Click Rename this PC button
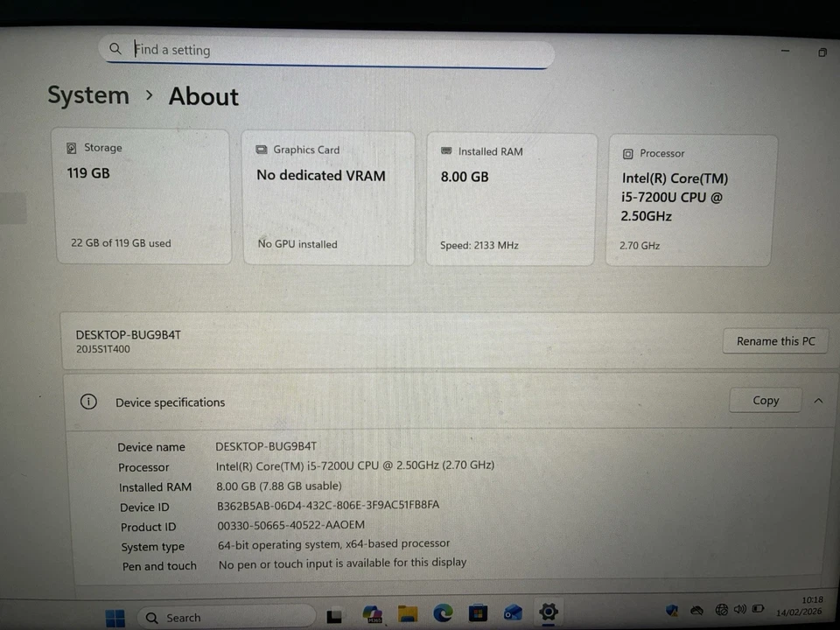The image size is (840, 630). [x=775, y=341]
